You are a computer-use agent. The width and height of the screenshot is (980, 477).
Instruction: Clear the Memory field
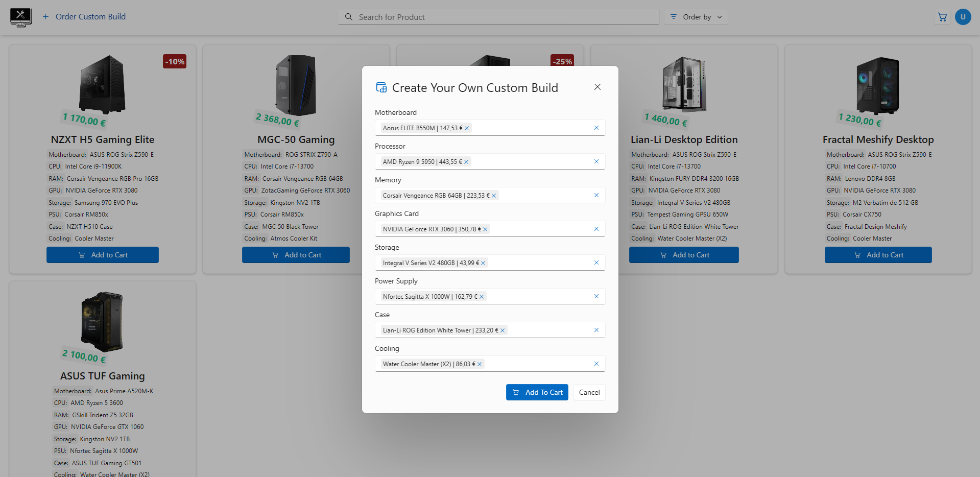[596, 195]
